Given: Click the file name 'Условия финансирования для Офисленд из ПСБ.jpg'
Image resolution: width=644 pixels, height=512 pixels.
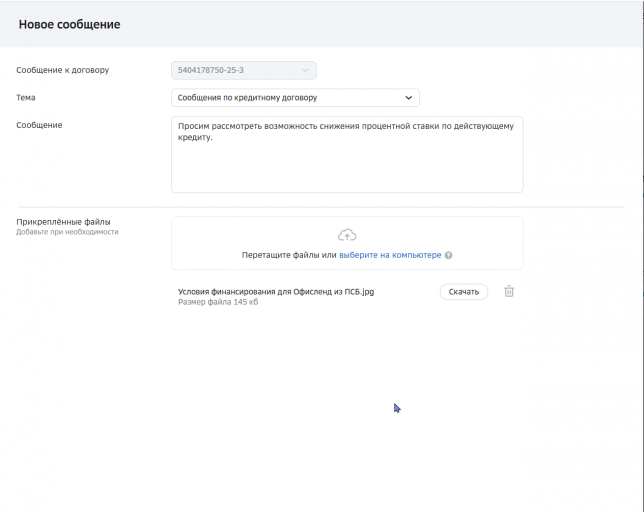Looking at the screenshot, I should pos(276,292).
